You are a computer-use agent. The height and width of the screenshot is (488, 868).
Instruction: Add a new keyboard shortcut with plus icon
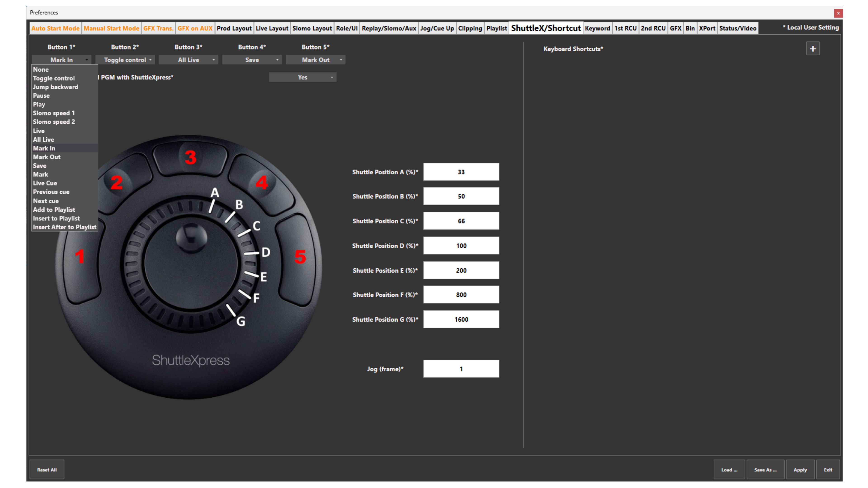(812, 49)
